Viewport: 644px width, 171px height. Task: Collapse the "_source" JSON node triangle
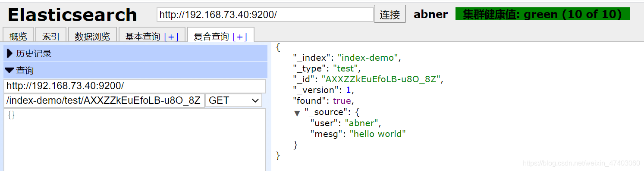pos(297,113)
